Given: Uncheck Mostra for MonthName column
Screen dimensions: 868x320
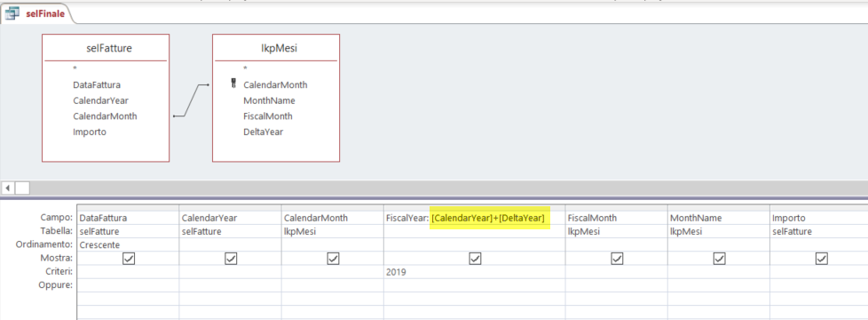Looking at the screenshot, I should click(719, 259).
